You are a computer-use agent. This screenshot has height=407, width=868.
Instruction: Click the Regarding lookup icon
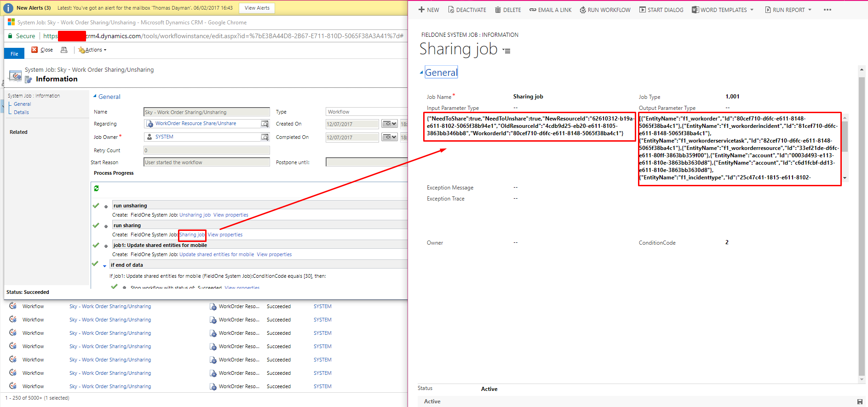point(264,124)
